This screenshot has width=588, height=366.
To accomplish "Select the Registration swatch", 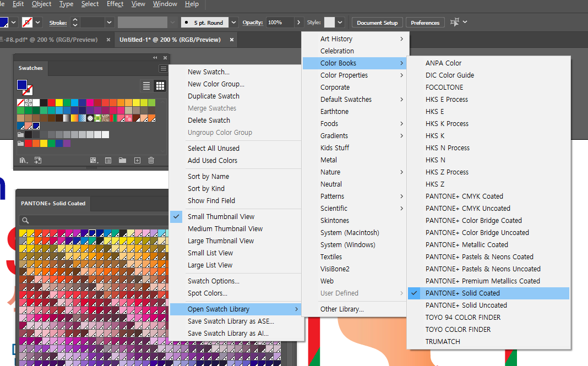I will [28, 102].
